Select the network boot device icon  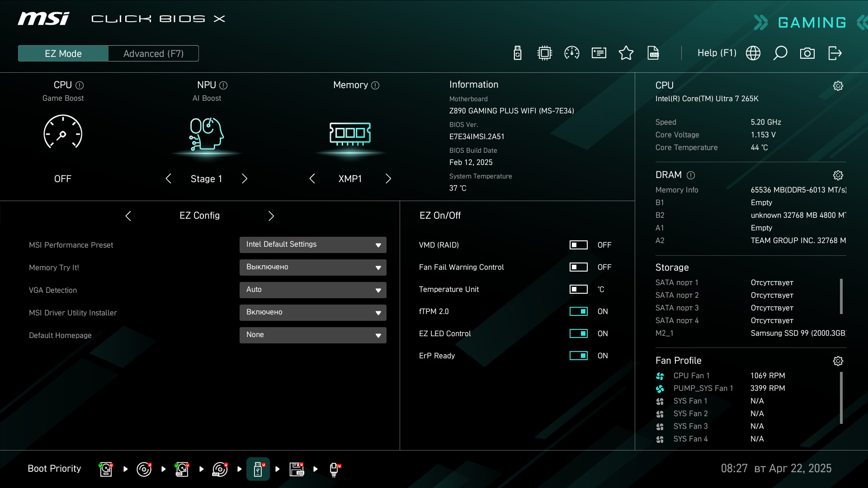tap(335, 469)
